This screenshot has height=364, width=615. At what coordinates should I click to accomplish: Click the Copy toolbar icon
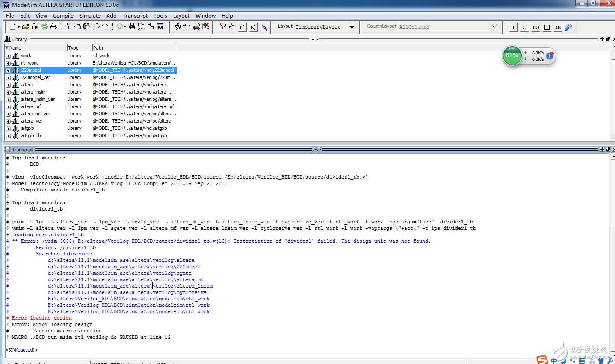(x=77, y=26)
